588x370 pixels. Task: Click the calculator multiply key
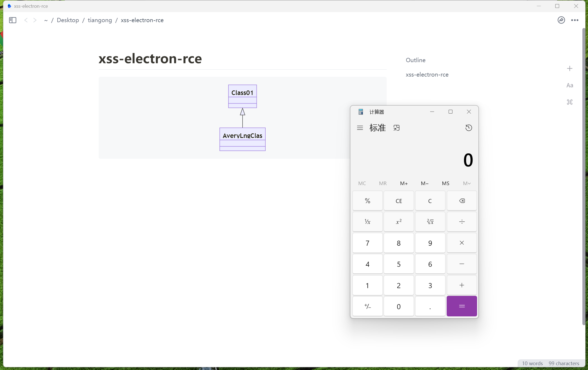[x=462, y=243]
